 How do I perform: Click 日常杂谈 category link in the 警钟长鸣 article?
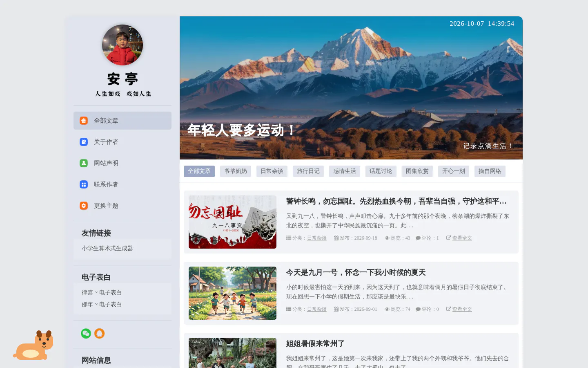(x=317, y=238)
